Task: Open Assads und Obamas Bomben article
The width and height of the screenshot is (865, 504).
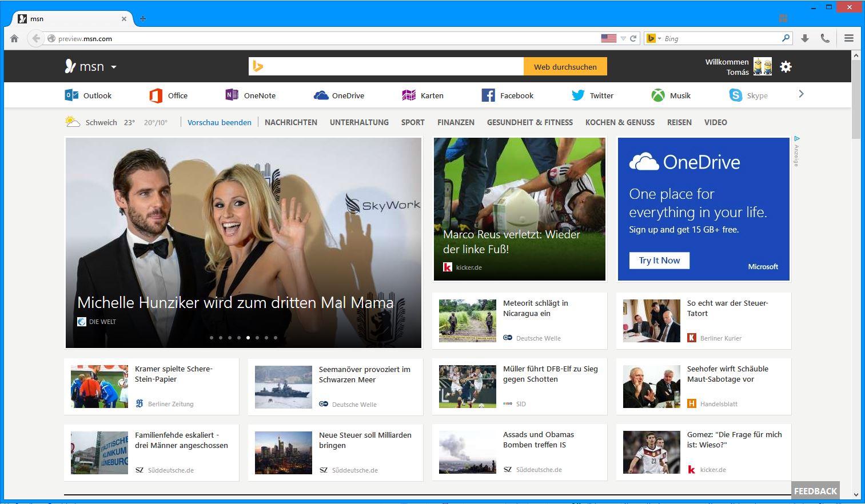Action: [539, 439]
